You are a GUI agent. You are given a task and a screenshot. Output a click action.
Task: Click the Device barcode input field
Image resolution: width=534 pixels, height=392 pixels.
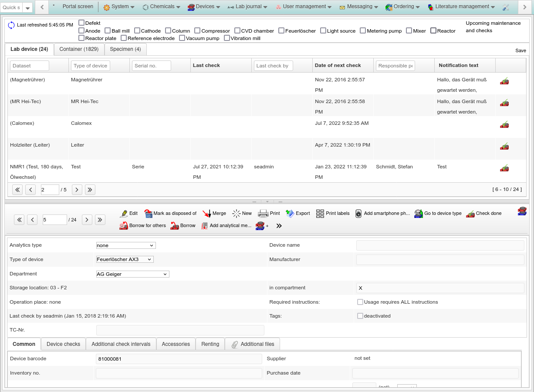[x=179, y=359]
